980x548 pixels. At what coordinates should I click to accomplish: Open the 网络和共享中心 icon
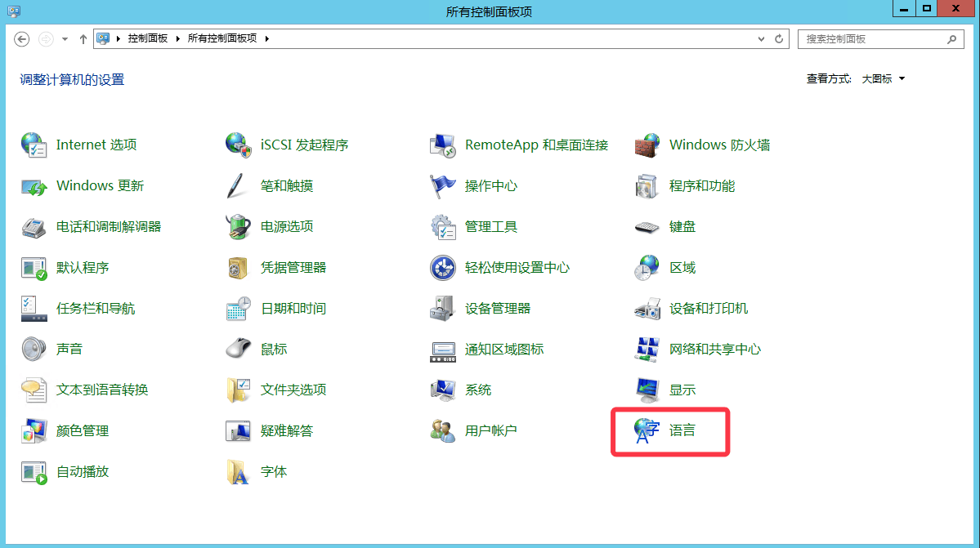tap(647, 349)
